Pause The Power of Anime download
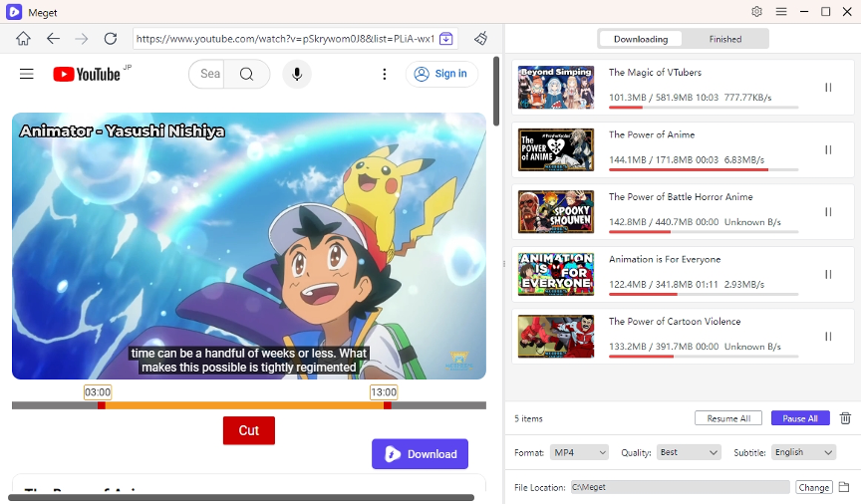 (828, 149)
